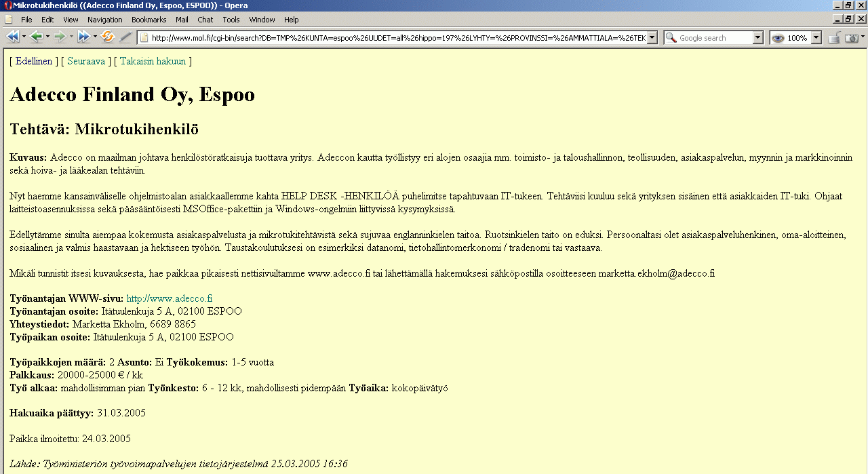Open the Tools menu
The height and width of the screenshot is (474, 868).
tap(231, 20)
